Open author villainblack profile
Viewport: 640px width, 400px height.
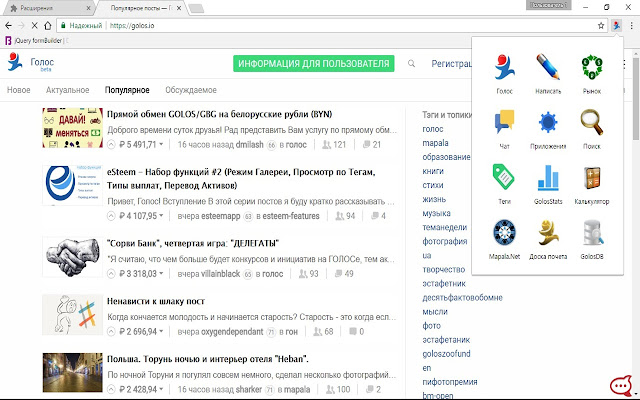pyautogui.click(x=220, y=274)
